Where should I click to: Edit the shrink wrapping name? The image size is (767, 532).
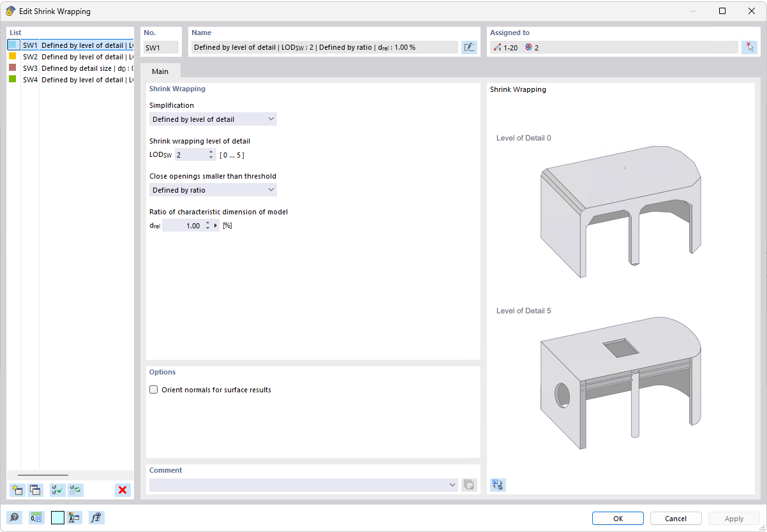coord(469,47)
